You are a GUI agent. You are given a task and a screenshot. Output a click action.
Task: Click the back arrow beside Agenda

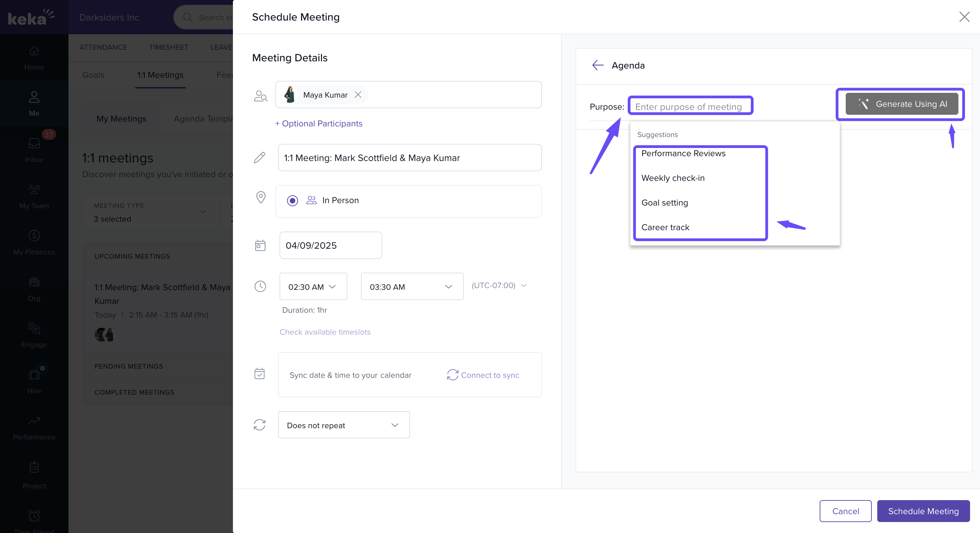(598, 65)
